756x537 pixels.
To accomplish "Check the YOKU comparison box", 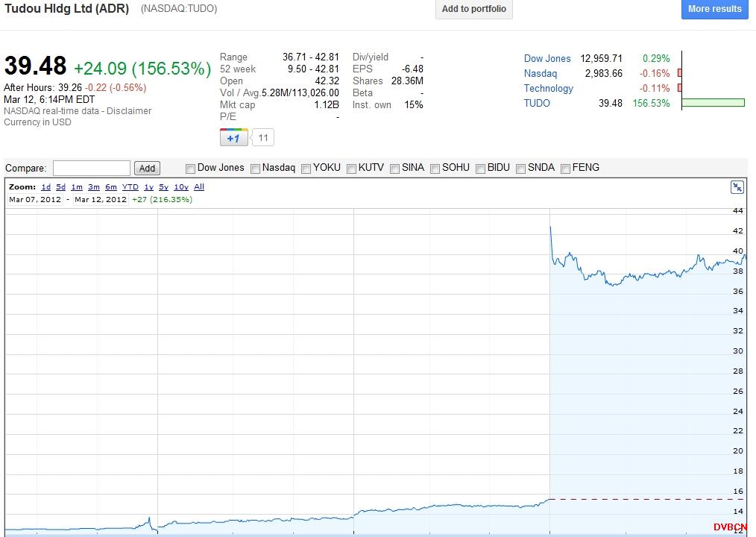I will point(306,169).
